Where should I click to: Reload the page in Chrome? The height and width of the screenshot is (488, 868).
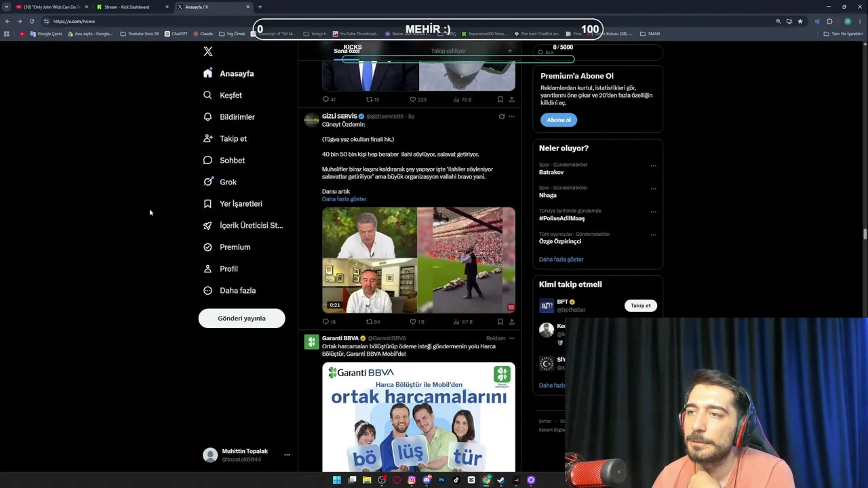click(x=32, y=21)
